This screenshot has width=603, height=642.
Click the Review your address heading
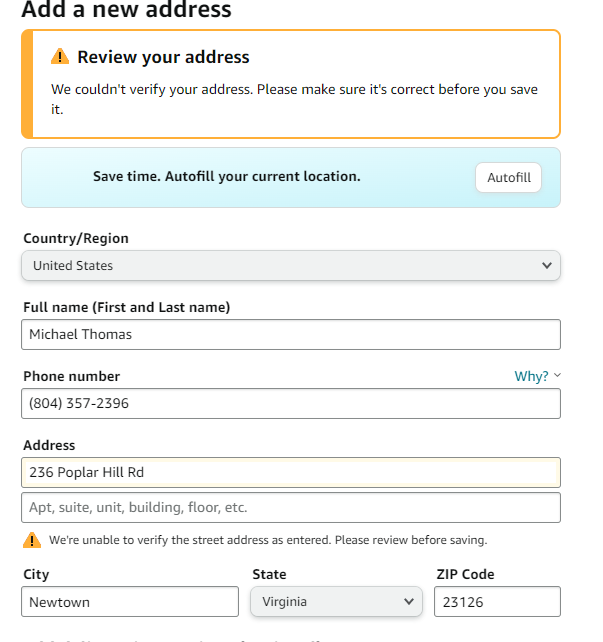pyautogui.click(x=163, y=57)
